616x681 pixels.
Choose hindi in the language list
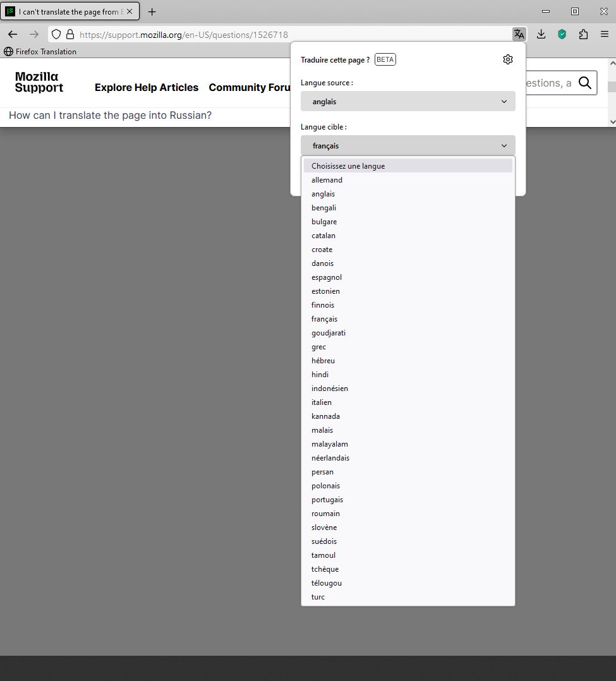click(x=408, y=375)
